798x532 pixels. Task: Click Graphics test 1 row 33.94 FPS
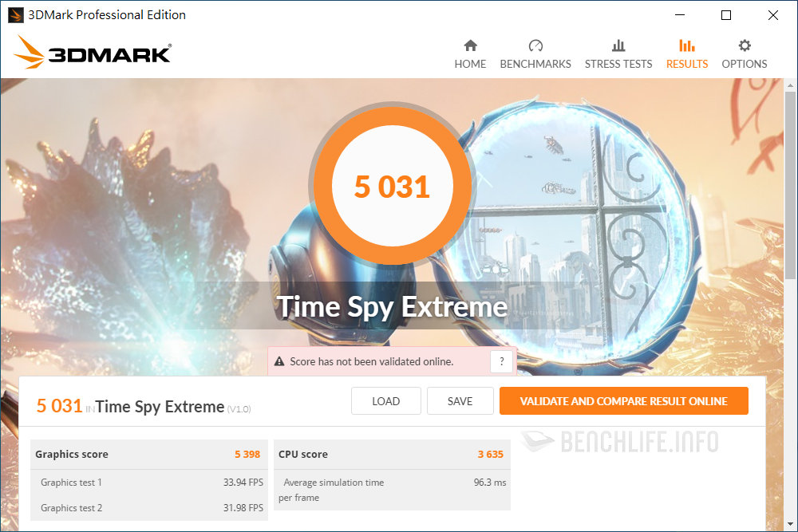(149, 483)
